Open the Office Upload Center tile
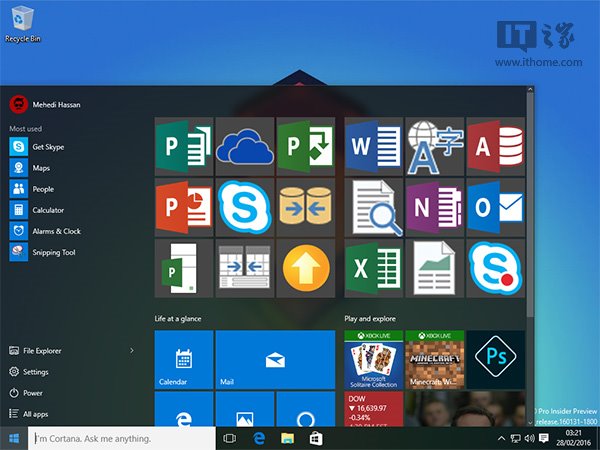This screenshot has width=600, height=450. [306, 268]
